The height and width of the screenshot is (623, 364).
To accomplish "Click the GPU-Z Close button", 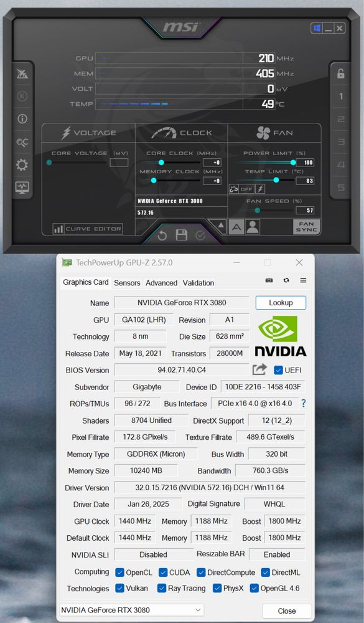I will point(287,611).
